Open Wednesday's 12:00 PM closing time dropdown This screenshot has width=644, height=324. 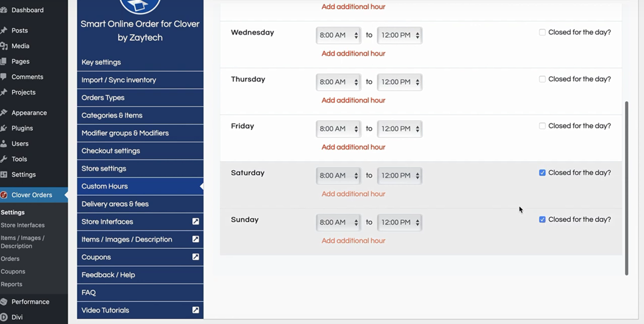click(x=400, y=35)
